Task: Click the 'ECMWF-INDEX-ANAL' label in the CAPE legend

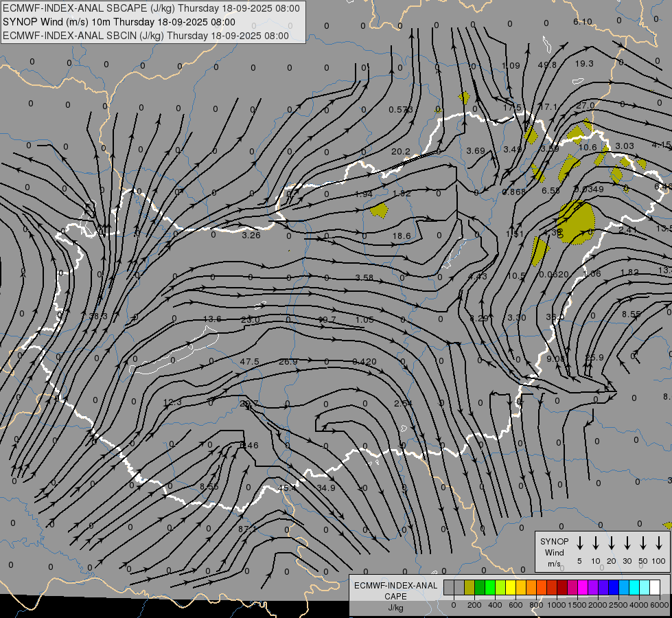Action: [395, 586]
